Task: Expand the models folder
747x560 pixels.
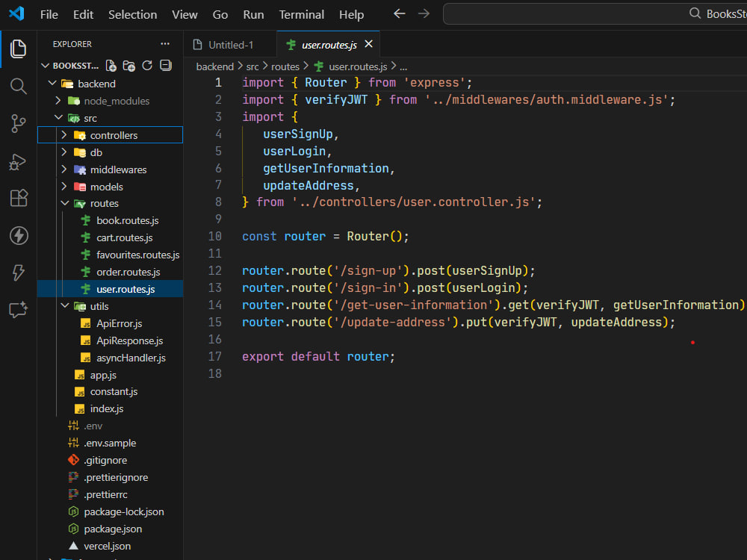Action: click(110, 187)
